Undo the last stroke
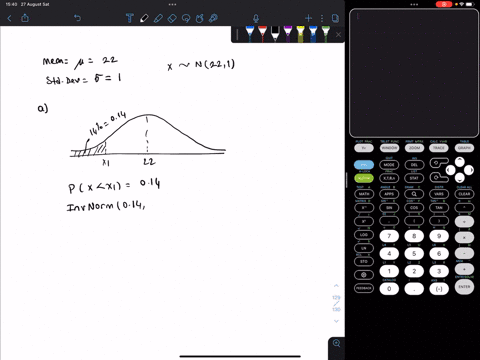This screenshot has height=360, width=480. pyautogui.click(x=77, y=18)
